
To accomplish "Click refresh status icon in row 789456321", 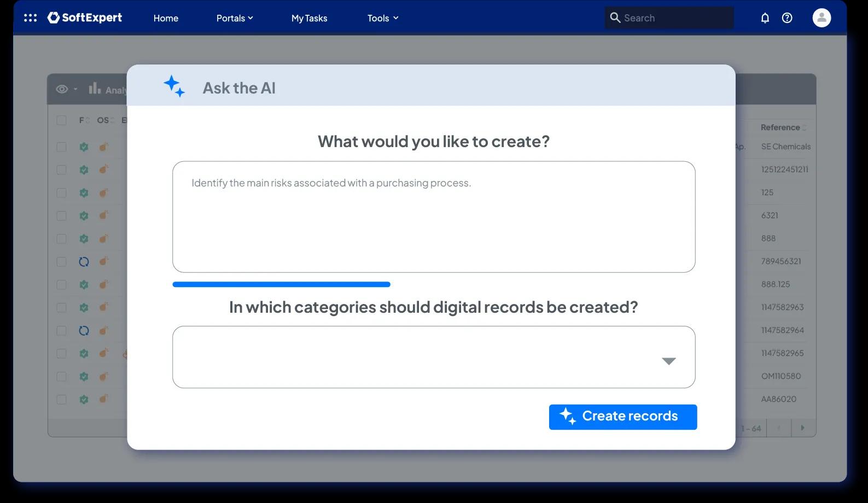I will coord(84,261).
